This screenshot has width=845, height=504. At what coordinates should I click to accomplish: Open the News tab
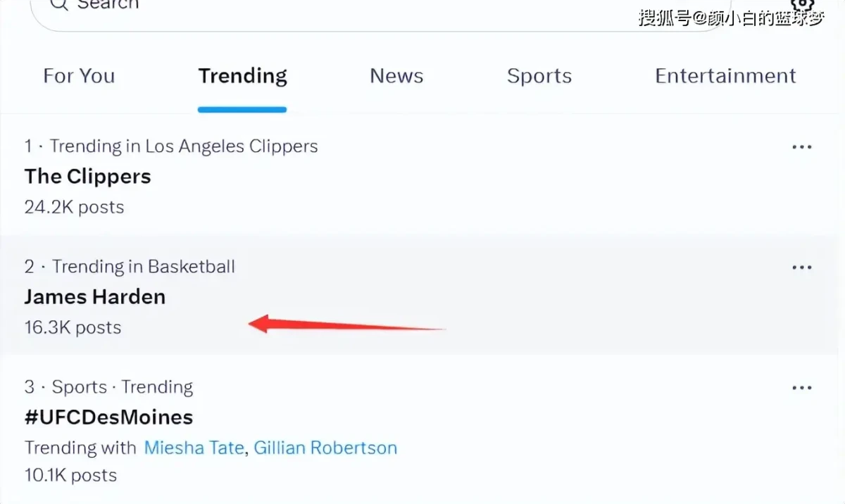[x=396, y=76]
